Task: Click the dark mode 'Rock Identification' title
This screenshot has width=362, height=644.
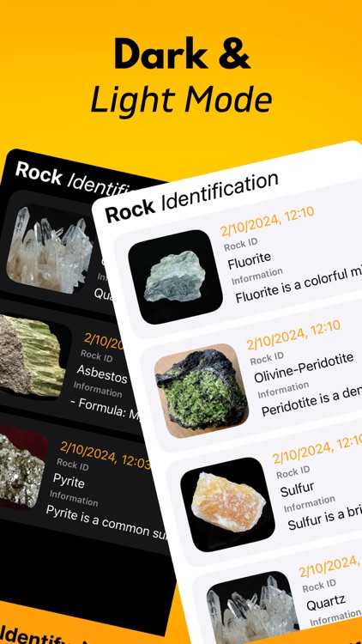Action: pos(74,179)
